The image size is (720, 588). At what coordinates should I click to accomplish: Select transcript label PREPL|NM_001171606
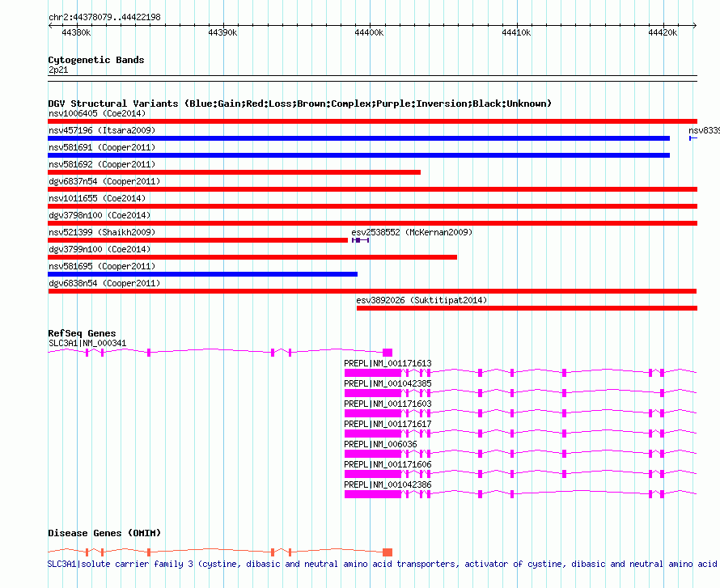pos(388,464)
